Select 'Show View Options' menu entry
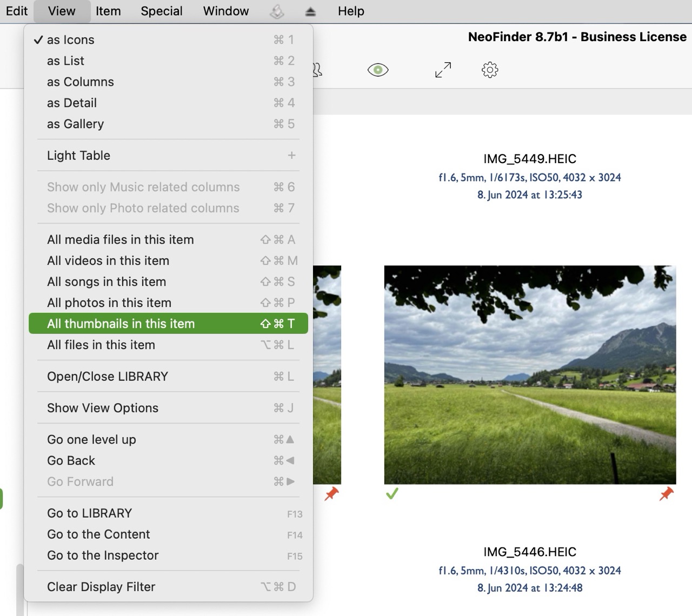This screenshot has height=616, width=692. tap(103, 408)
